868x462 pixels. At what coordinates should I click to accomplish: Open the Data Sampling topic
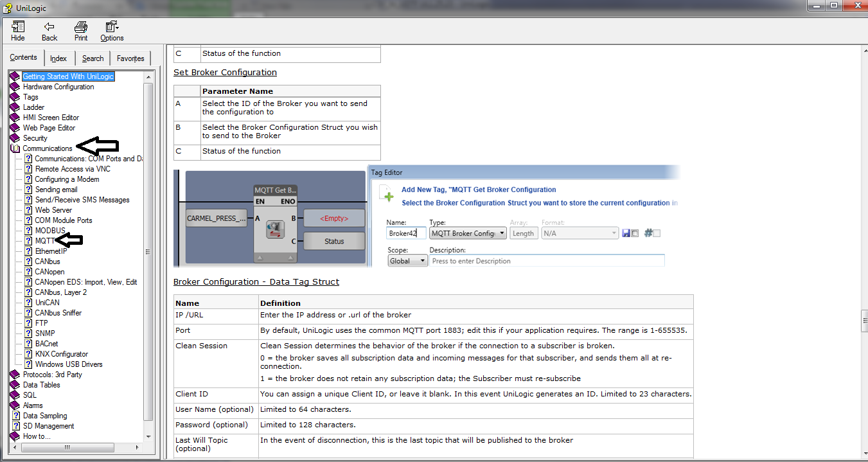coord(45,416)
